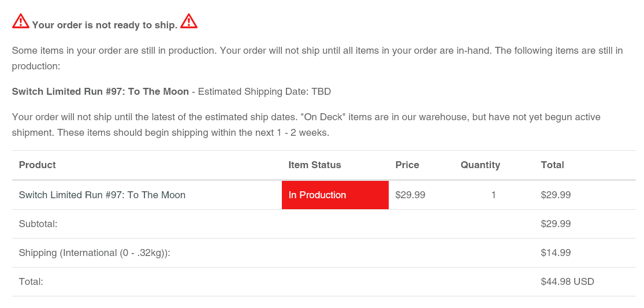The image size is (644, 308).
Task: Click the left red warning triangle icon
Action: click(x=21, y=21)
